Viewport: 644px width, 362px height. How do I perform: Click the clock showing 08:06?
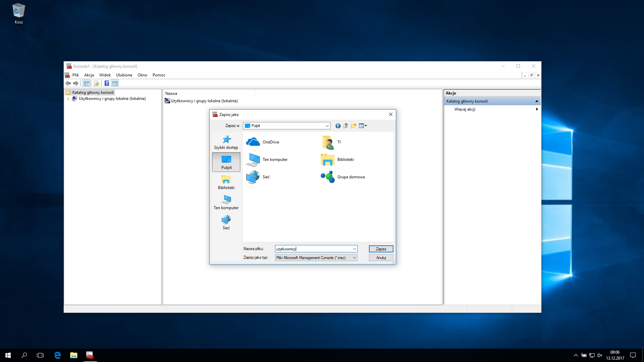pos(615,355)
